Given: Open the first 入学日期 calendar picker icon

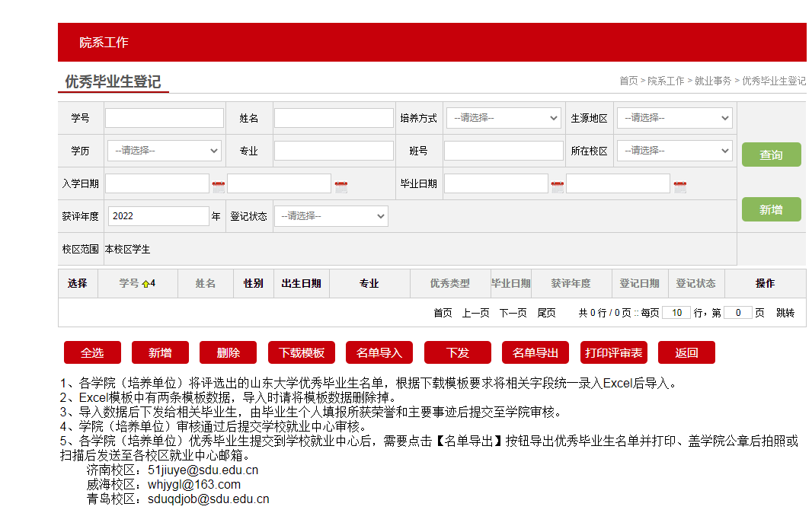Looking at the screenshot, I should click(x=219, y=185).
